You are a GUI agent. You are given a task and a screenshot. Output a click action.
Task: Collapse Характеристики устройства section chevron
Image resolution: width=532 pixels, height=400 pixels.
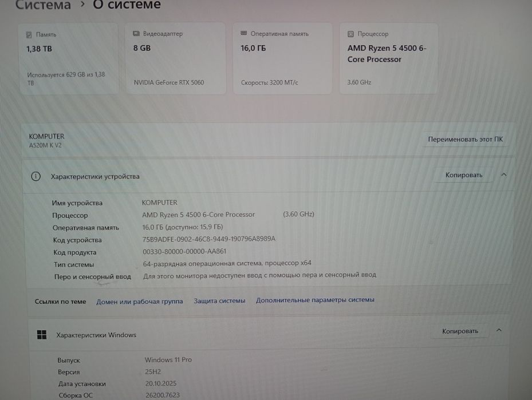click(x=504, y=175)
